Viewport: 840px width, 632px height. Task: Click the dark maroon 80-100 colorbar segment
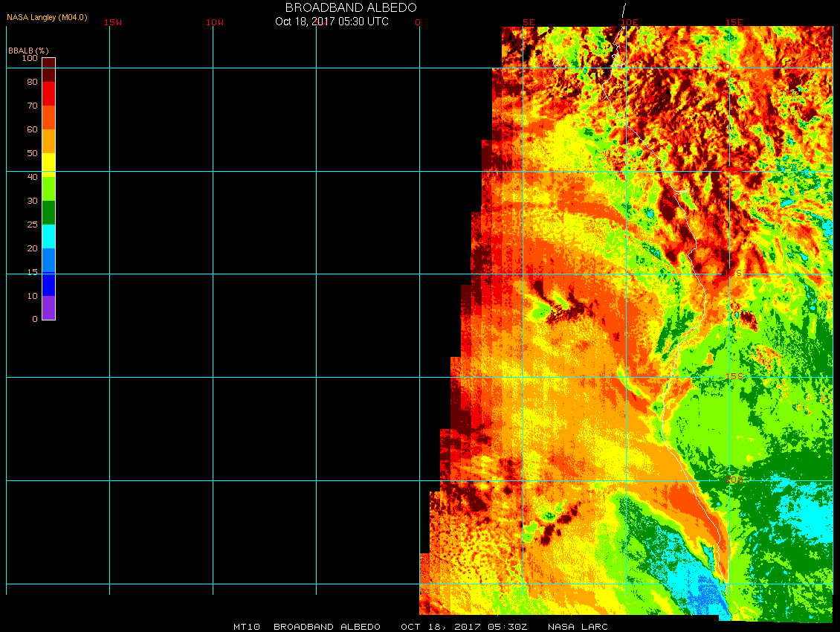pos(49,70)
